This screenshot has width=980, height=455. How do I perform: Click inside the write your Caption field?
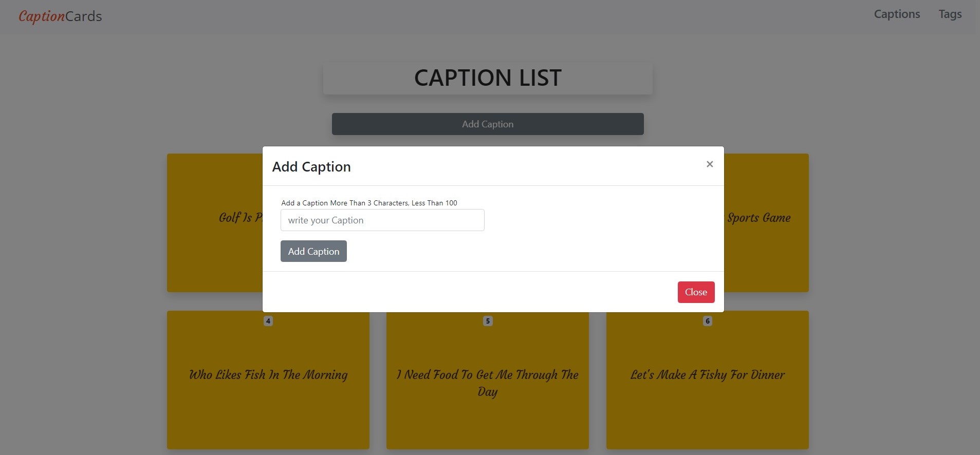pos(382,220)
